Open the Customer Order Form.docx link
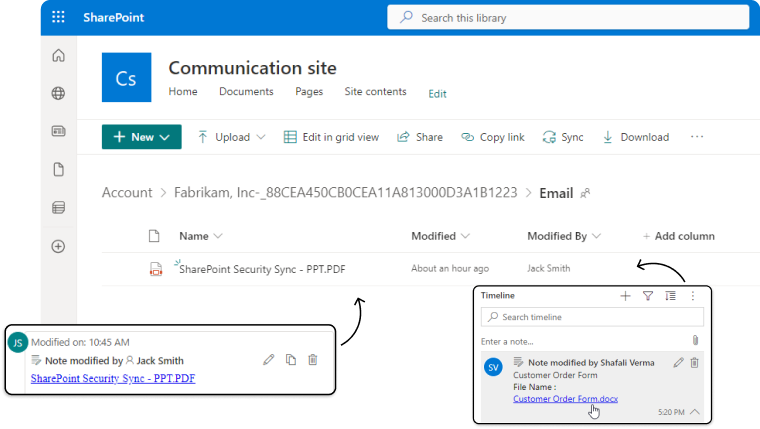 pos(565,399)
